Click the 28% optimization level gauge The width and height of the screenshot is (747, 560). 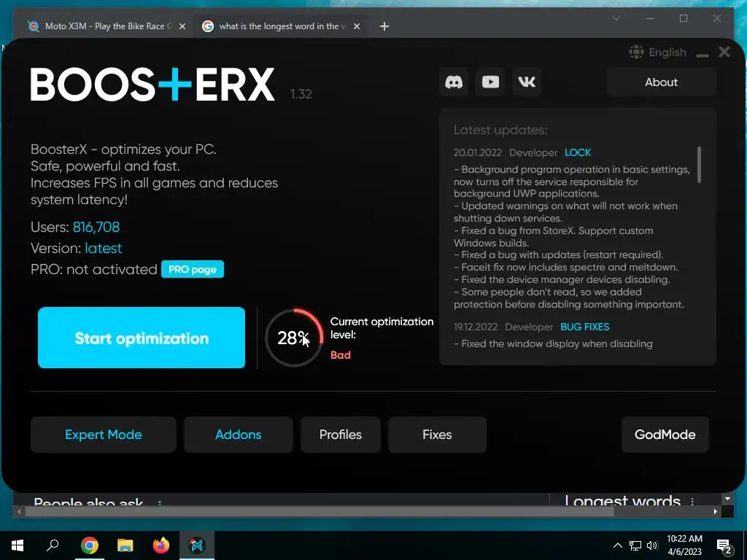pos(294,338)
